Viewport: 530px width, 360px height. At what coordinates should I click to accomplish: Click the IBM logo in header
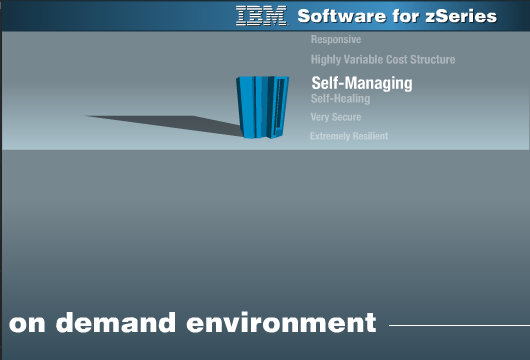(x=261, y=16)
